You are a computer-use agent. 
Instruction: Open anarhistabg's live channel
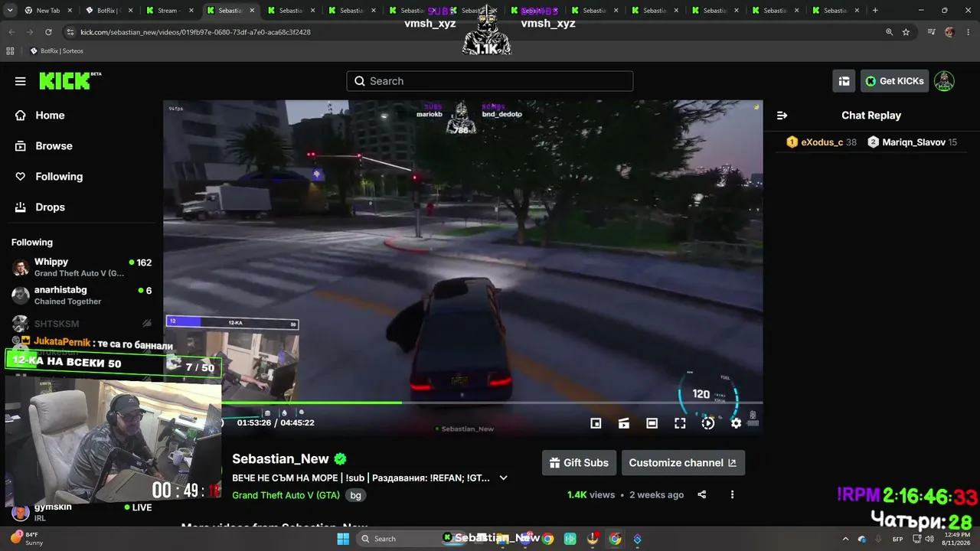[x=81, y=295]
